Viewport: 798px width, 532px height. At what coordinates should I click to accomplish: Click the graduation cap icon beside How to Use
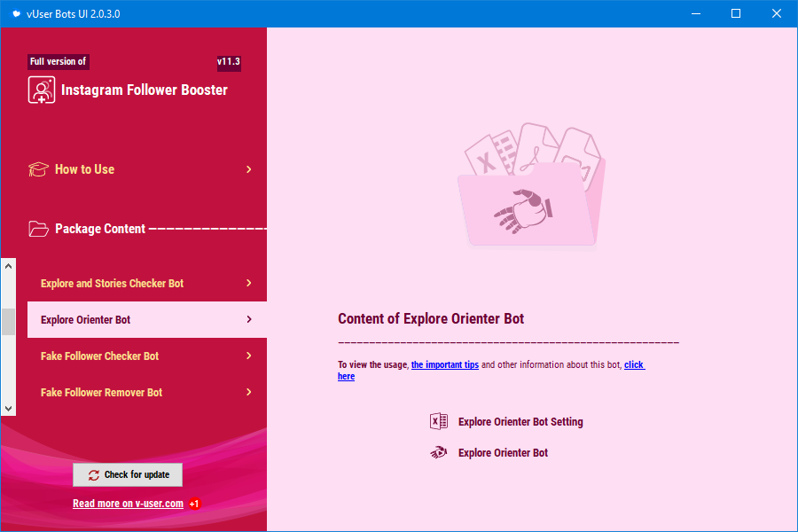[38, 169]
